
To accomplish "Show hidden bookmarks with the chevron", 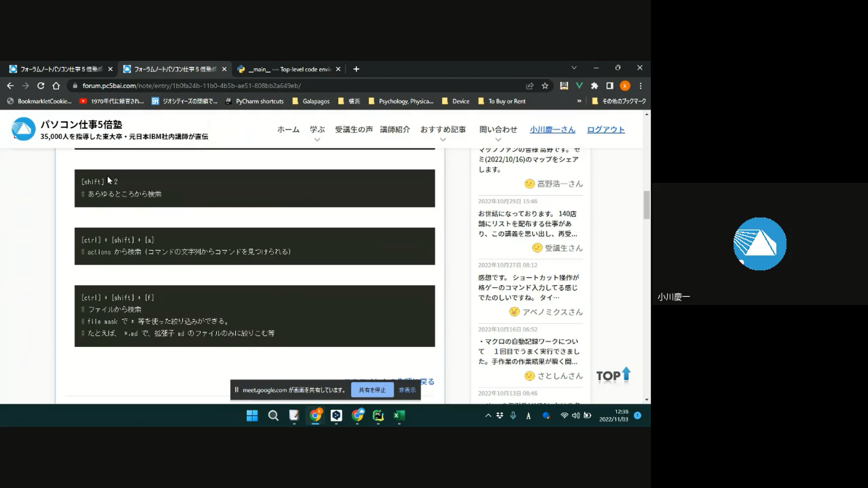I will (x=579, y=101).
